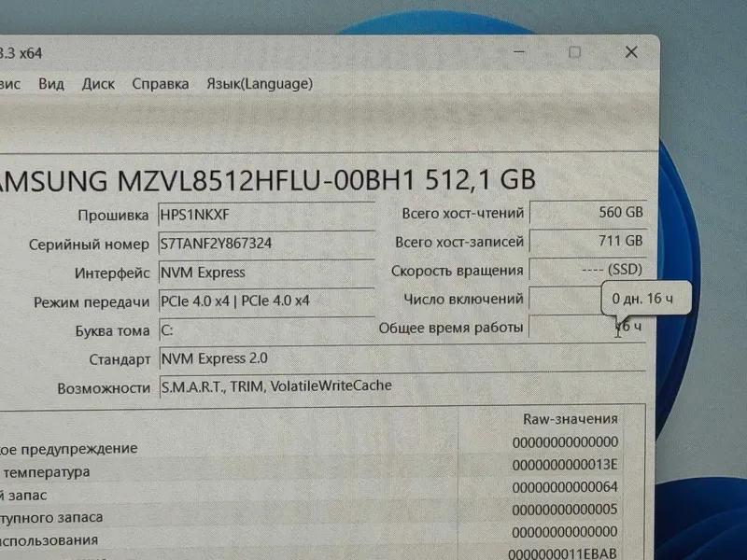Minimize the CrystalDiskInfo window
Image resolution: width=747 pixels, height=560 pixels.
[519, 51]
